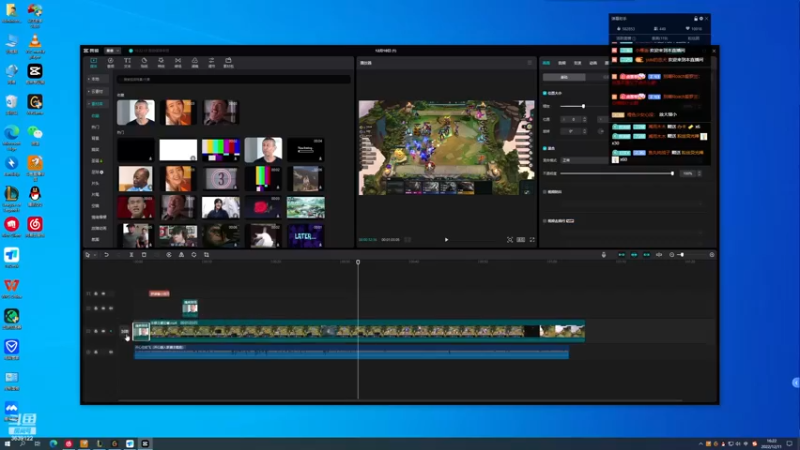Enable the video stabilization checkbox
The height and width of the screenshot is (450, 800).
(x=545, y=192)
